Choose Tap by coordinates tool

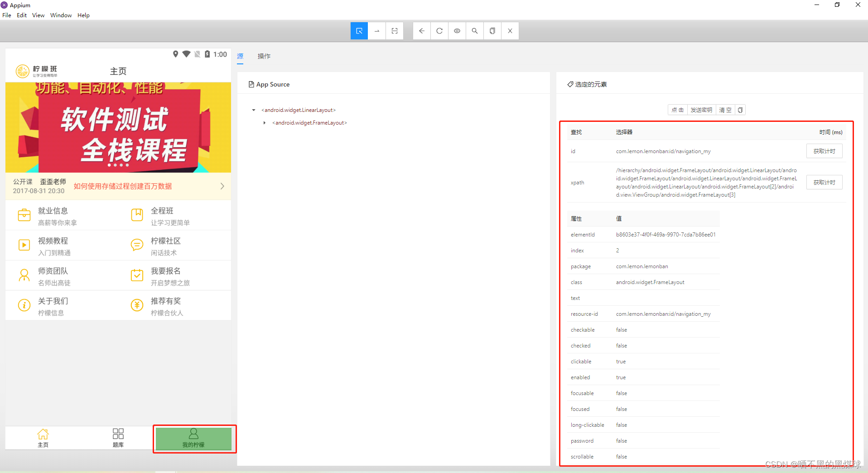395,31
